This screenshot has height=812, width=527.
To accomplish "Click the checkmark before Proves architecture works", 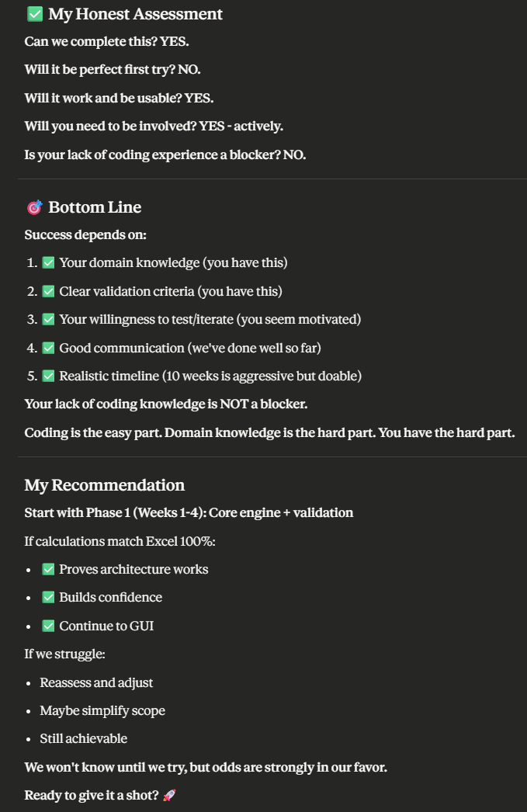I will 48,570.
